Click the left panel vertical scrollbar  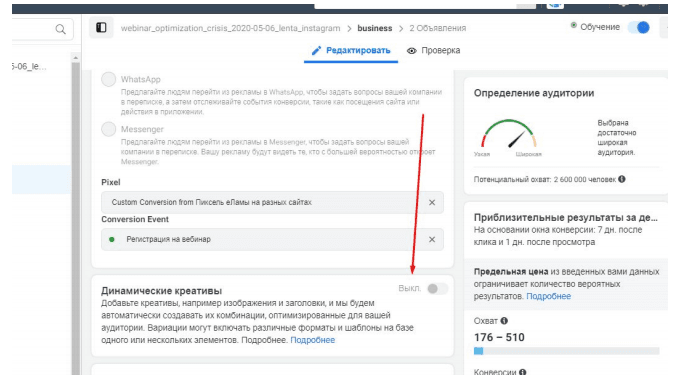pos(76,217)
